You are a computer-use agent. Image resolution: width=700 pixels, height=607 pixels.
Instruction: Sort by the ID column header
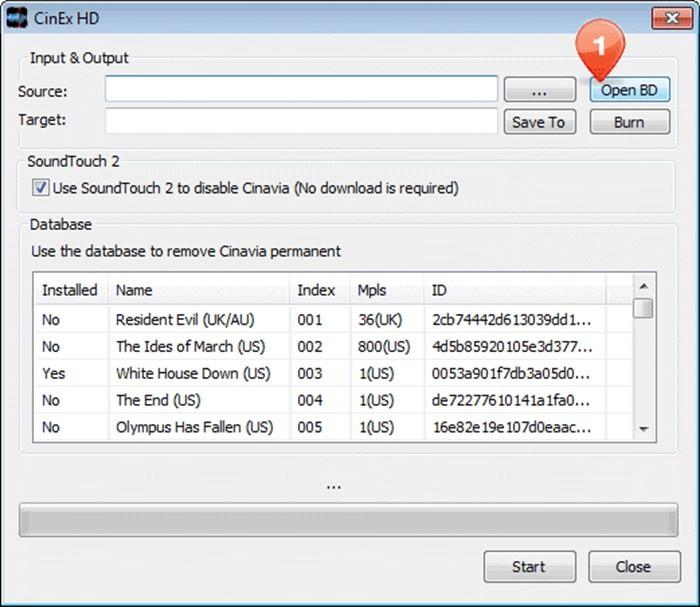(515, 290)
